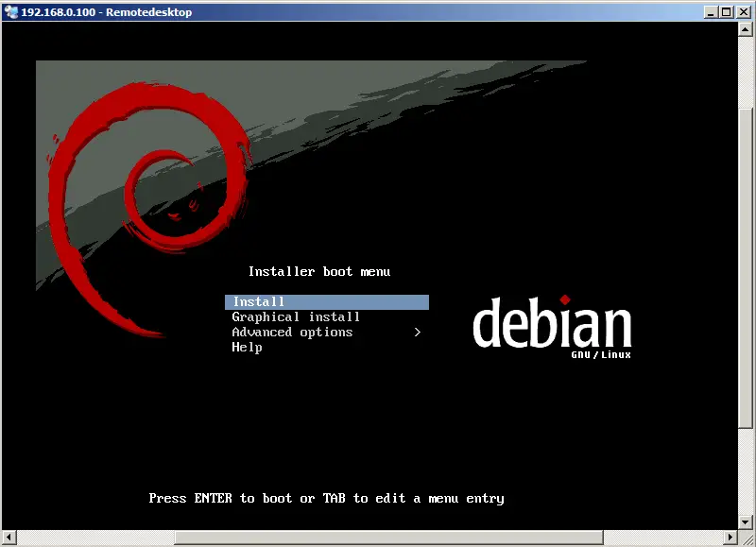This screenshot has width=756, height=547.
Task: Minimize the Remotedesktop window
Action: (x=711, y=12)
